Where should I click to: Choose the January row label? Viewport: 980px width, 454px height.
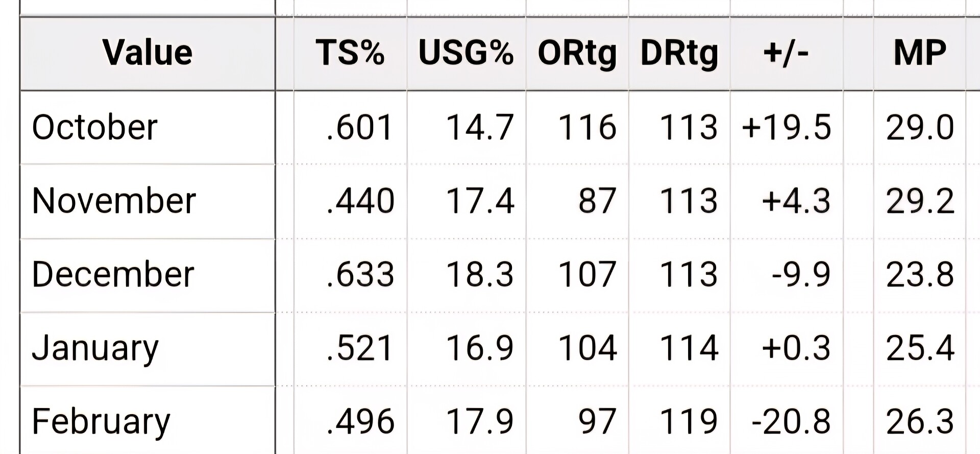click(95, 349)
